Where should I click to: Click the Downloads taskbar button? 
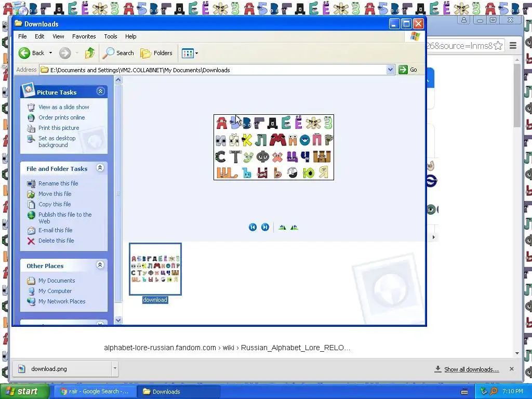pyautogui.click(x=179, y=392)
